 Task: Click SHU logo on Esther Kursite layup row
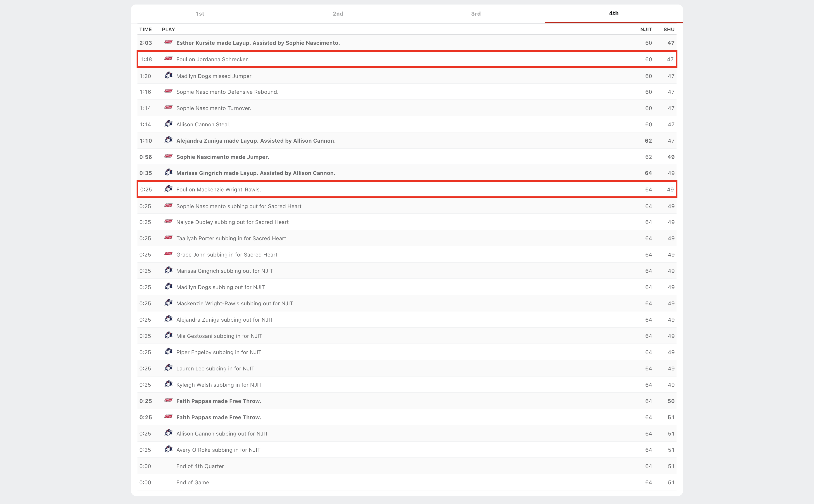tap(168, 42)
